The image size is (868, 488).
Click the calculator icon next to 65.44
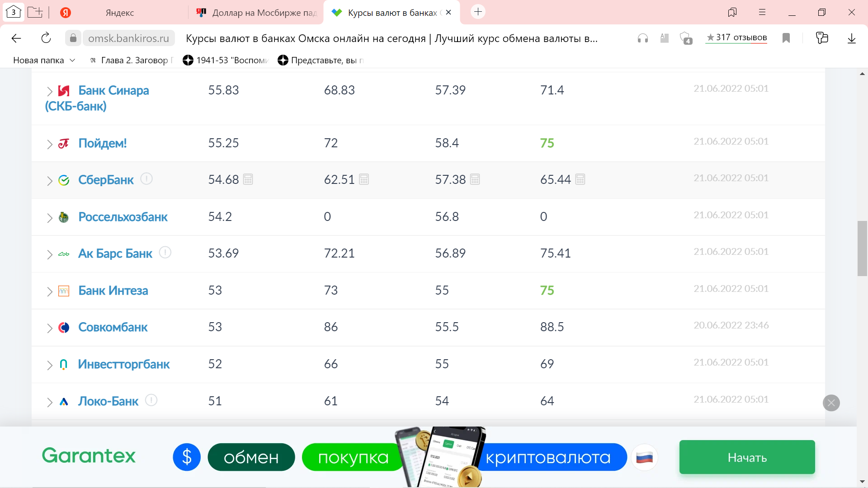click(x=580, y=179)
